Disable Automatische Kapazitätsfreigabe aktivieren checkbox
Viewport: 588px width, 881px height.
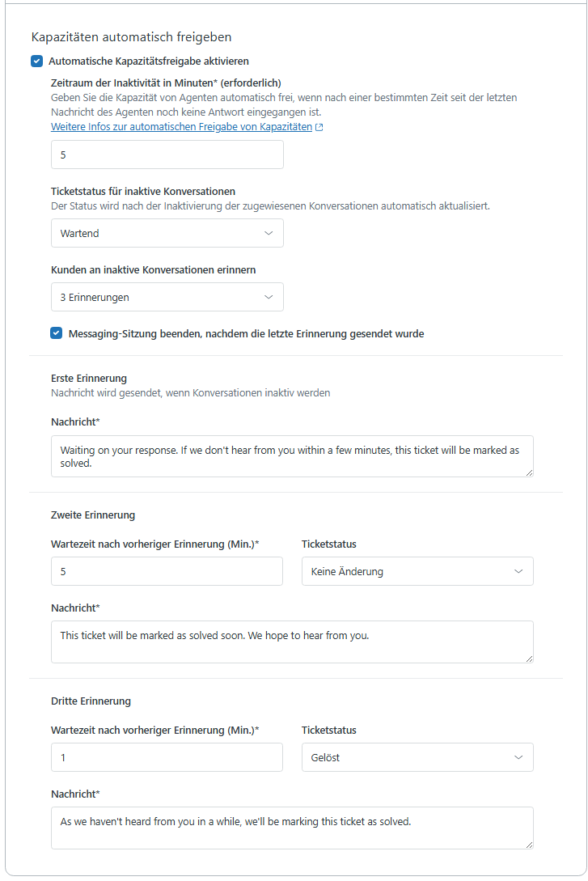pos(36,61)
